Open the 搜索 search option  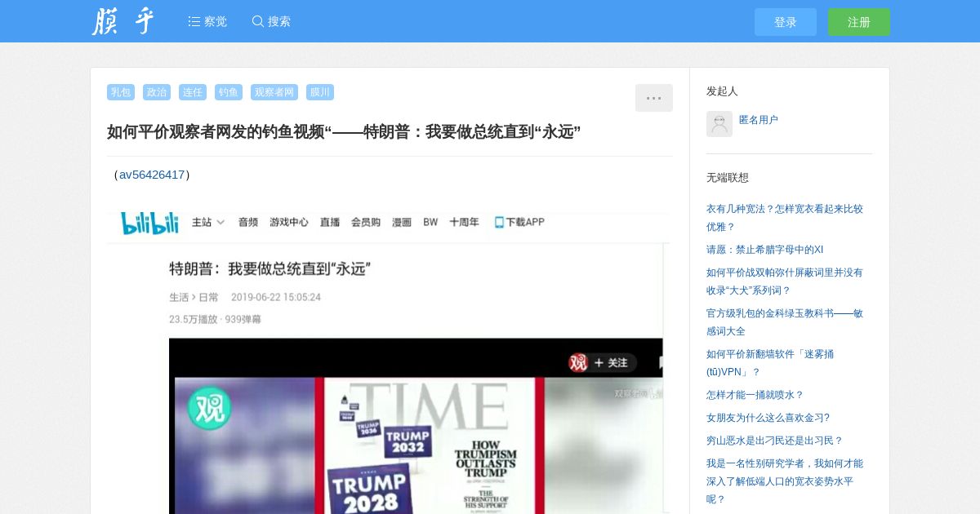pos(271,21)
